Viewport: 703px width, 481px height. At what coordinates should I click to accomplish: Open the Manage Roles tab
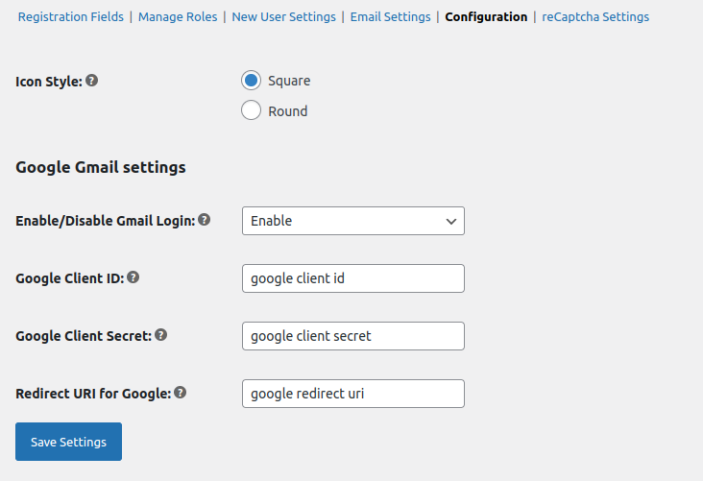(x=180, y=17)
